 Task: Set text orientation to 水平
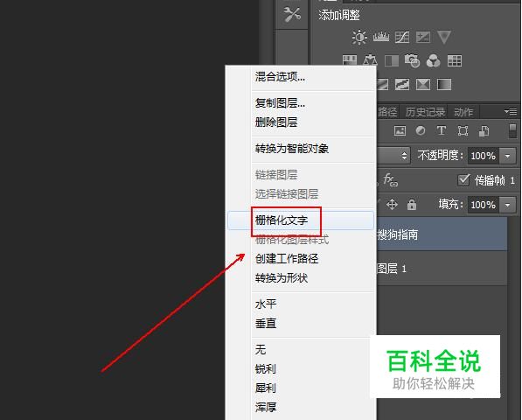301,304
